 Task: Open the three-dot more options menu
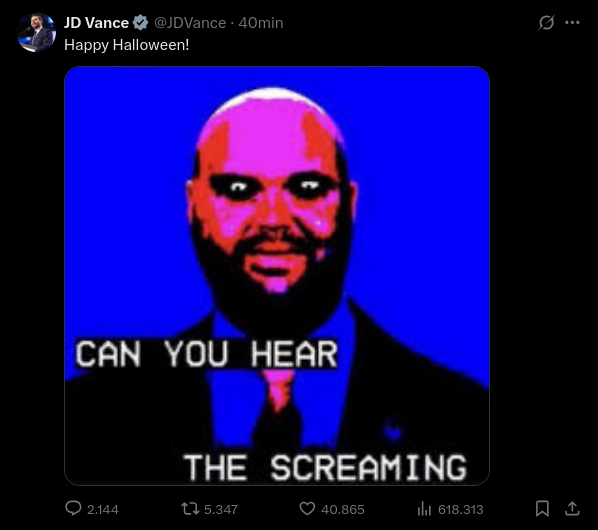(x=572, y=22)
